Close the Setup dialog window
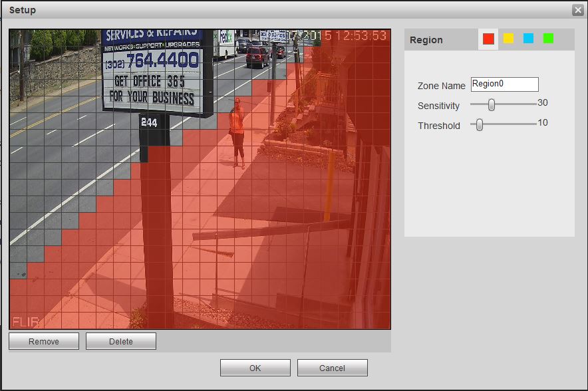 point(578,10)
